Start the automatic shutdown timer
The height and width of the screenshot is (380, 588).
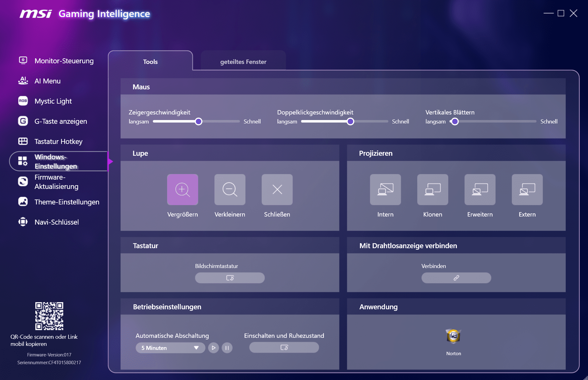click(x=213, y=348)
